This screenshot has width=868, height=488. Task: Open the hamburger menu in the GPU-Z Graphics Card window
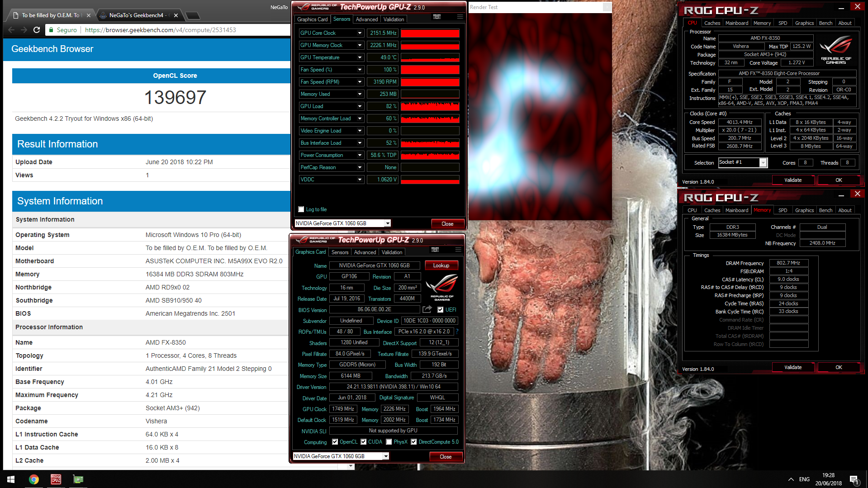pos(458,250)
